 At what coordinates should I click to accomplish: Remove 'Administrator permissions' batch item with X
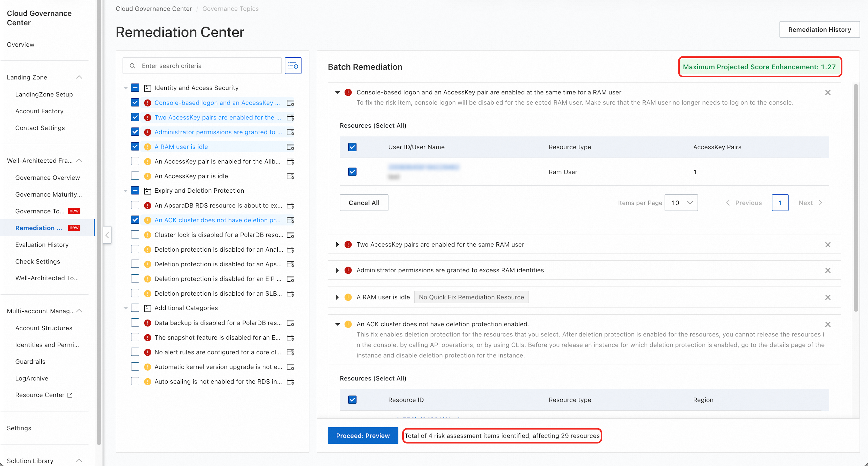click(x=827, y=270)
